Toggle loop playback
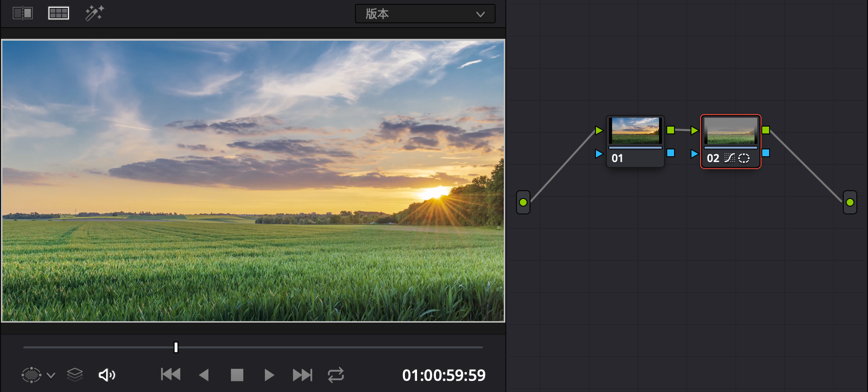This screenshot has width=868, height=392. [336, 375]
